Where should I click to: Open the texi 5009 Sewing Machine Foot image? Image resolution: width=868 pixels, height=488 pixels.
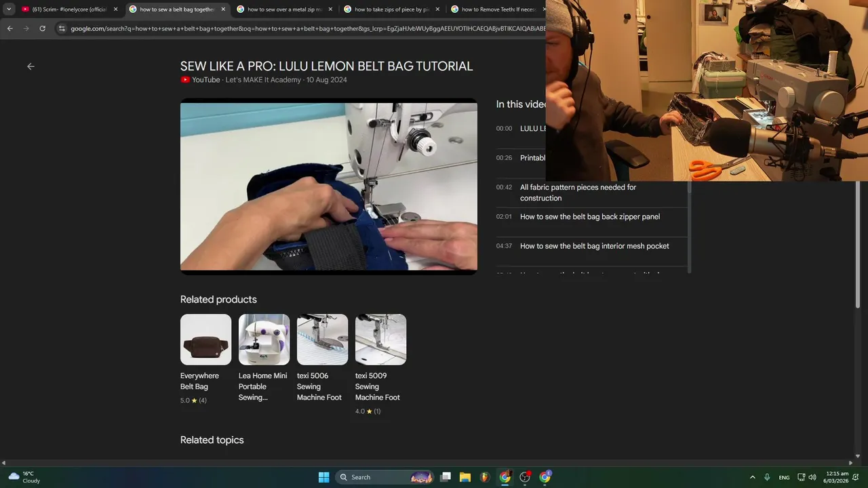tap(380, 340)
